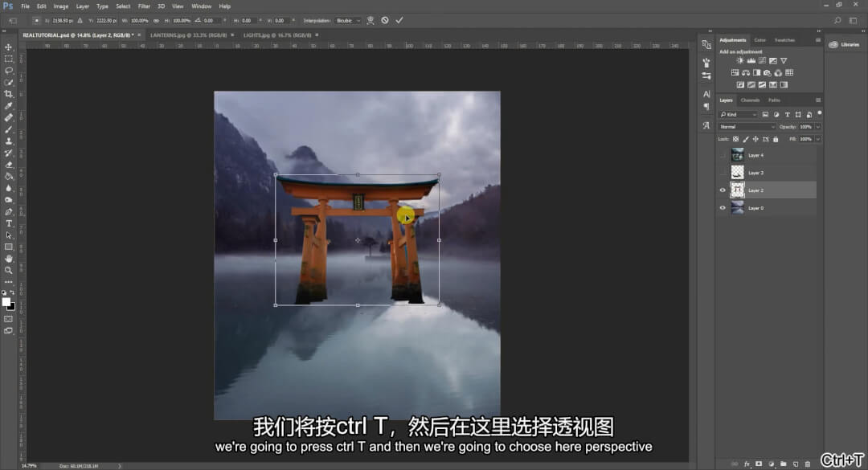
Task: Select the Move tool
Action: click(x=8, y=47)
